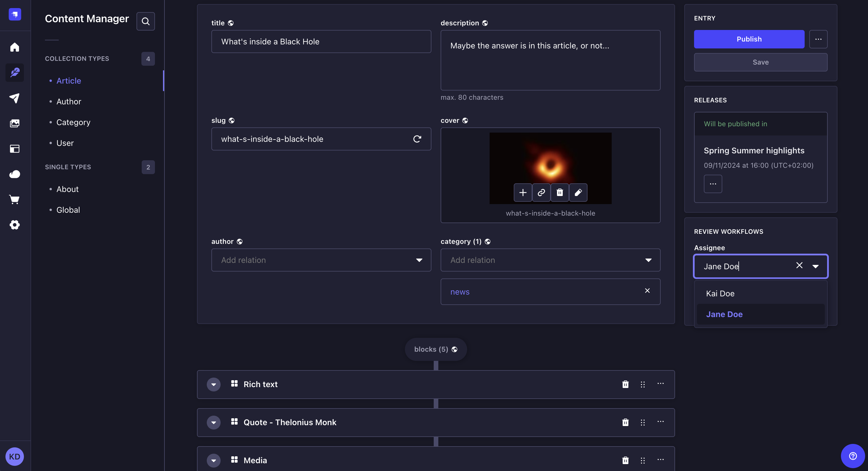868x471 pixels.
Task: Delete the cover image via trash icon
Action: [560, 192]
